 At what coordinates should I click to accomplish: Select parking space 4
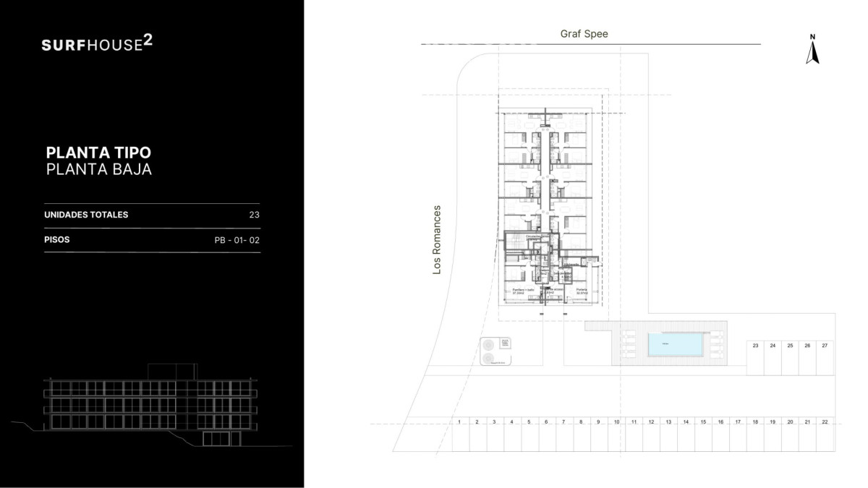(x=512, y=435)
